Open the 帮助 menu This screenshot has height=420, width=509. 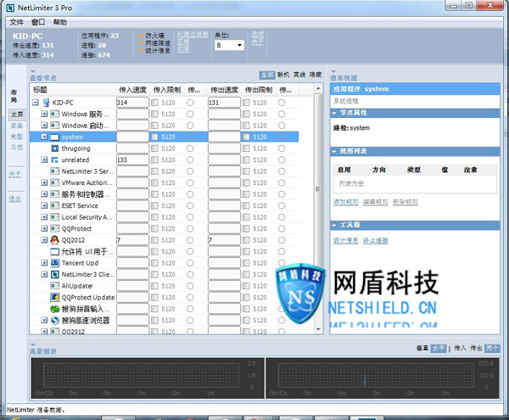[60, 22]
